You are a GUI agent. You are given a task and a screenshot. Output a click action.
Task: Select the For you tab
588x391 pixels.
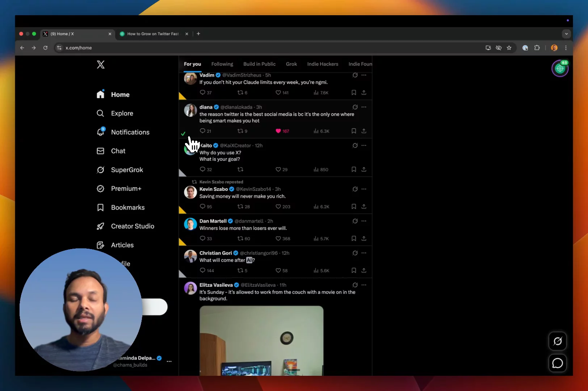pos(192,64)
